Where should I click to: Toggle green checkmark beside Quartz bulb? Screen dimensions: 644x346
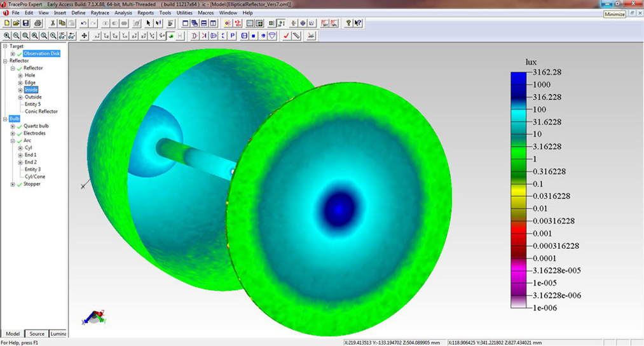coord(19,126)
